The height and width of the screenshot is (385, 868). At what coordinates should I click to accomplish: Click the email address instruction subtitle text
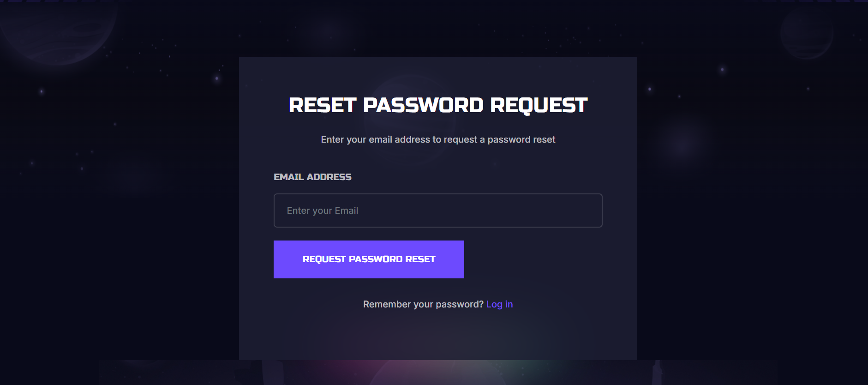pyautogui.click(x=437, y=139)
